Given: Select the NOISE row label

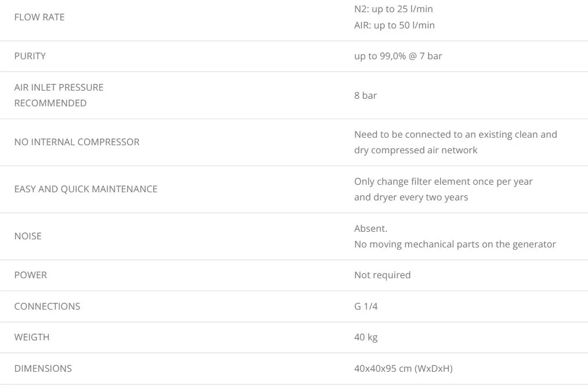Looking at the screenshot, I should click(x=28, y=236).
